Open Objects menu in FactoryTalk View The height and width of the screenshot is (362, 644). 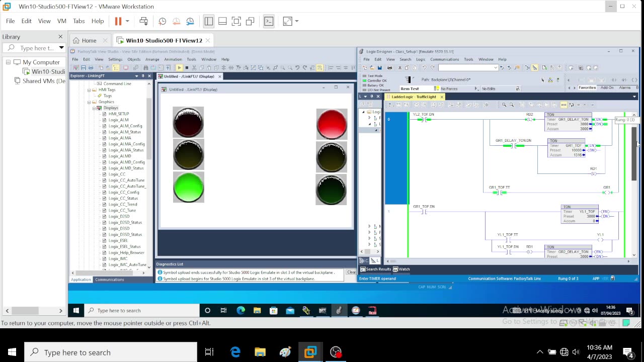[x=134, y=59]
